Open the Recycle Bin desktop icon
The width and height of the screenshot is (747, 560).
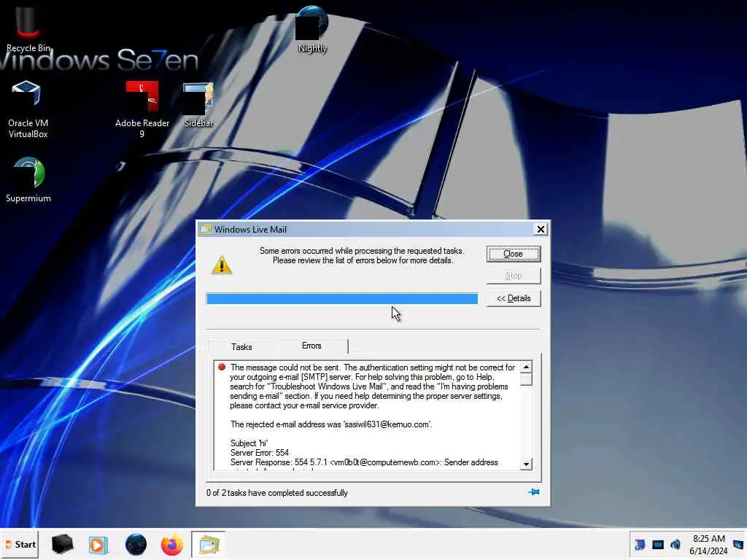28,28
